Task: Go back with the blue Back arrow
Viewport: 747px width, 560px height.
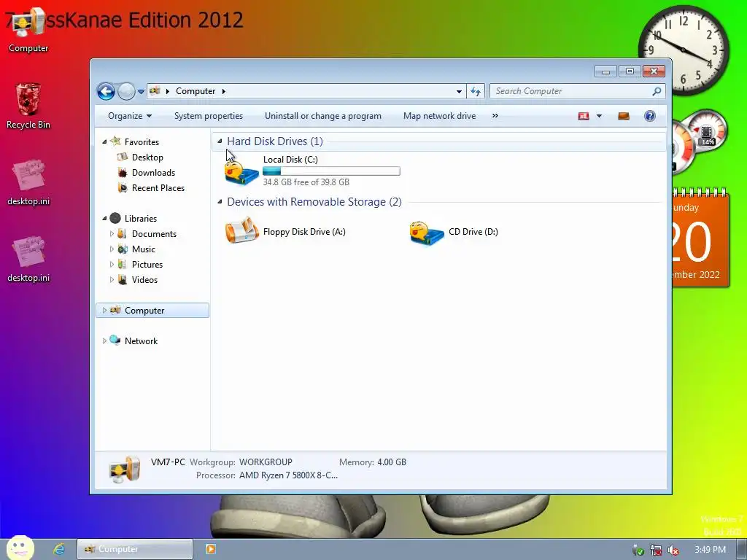Action: point(106,91)
